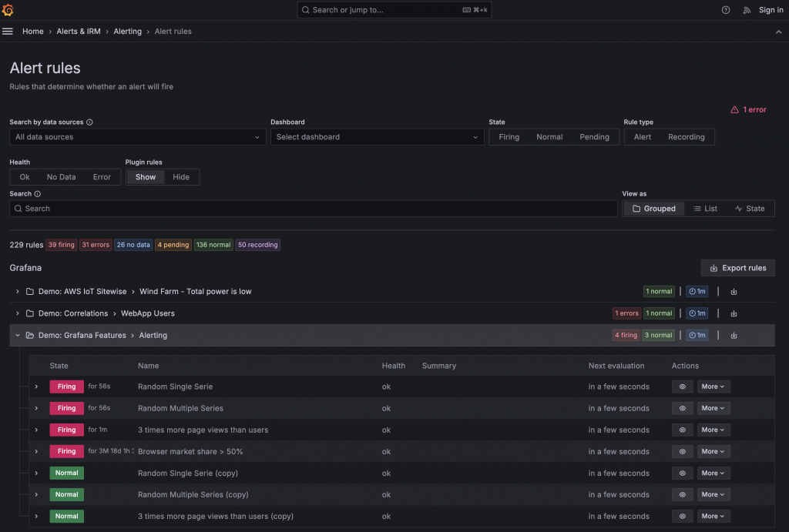Switch view to List
The height and width of the screenshot is (532, 789).
[x=705, y=209]
